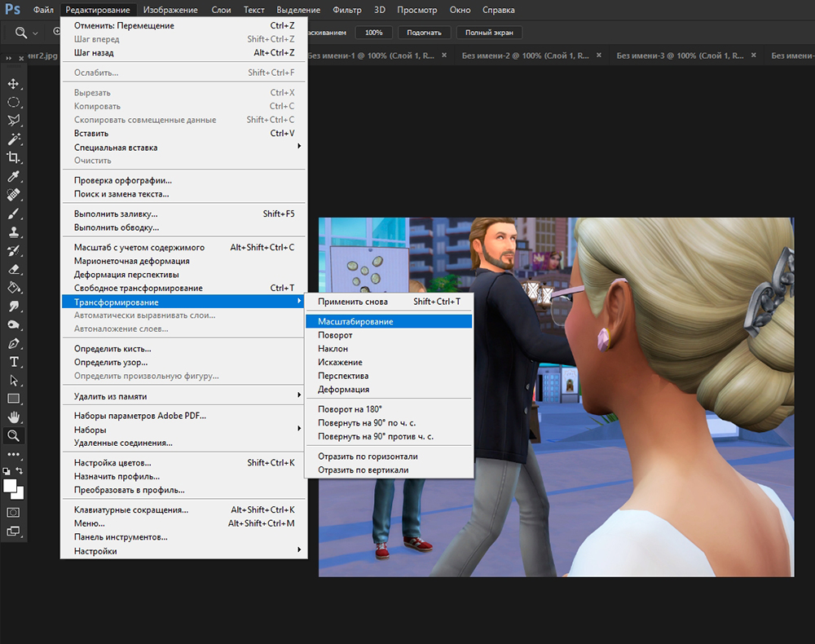
Task: Pick the Eyedropper tool
Action: [14, 176]
